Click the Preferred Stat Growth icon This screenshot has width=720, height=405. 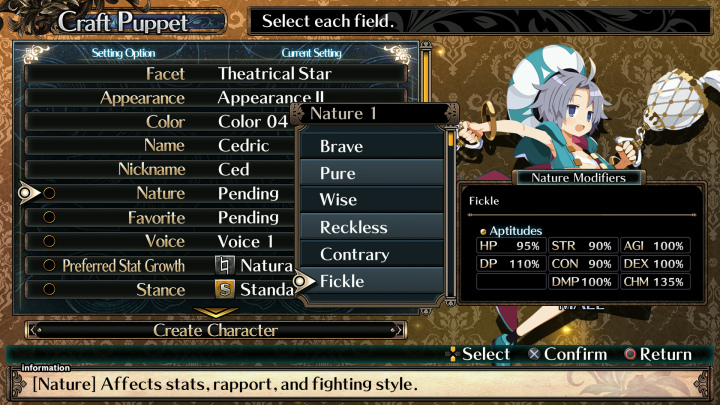tap(226, 266)
